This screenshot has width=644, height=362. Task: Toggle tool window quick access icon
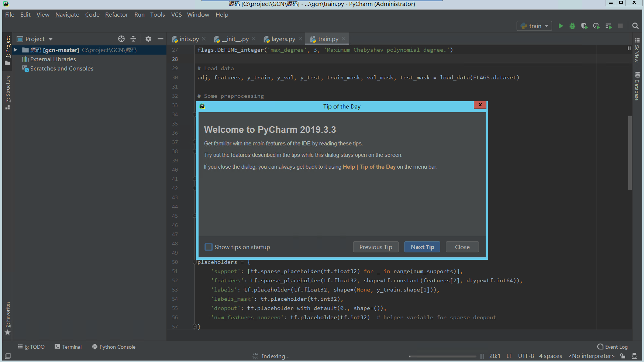pos(7,356)
